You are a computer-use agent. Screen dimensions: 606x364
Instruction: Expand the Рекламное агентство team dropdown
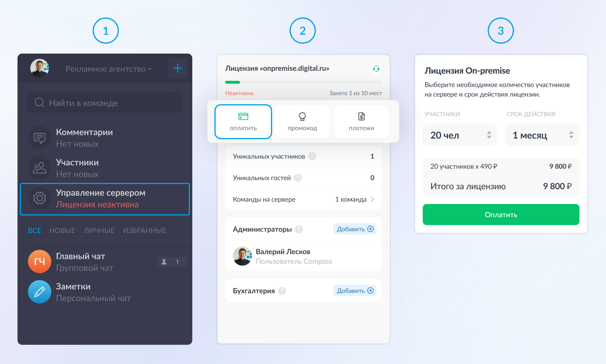(108, 69)
